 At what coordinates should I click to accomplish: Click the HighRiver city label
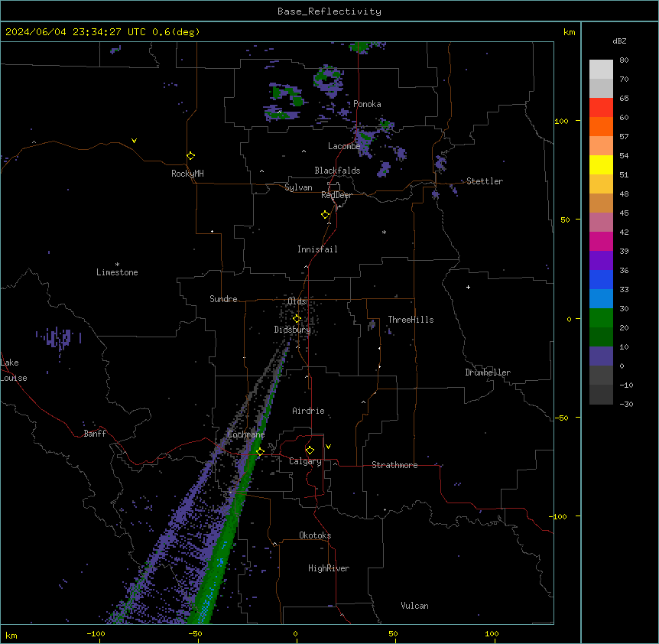(329, 568)
